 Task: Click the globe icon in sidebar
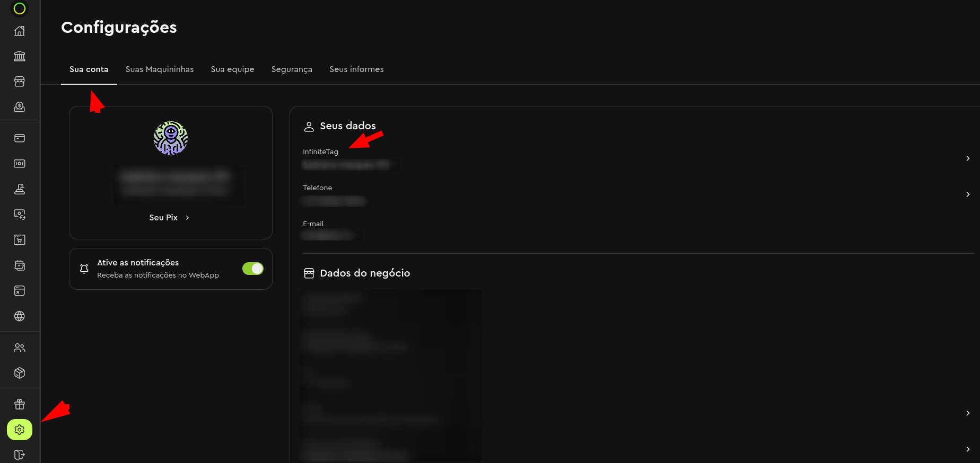[x=20, y=316]
